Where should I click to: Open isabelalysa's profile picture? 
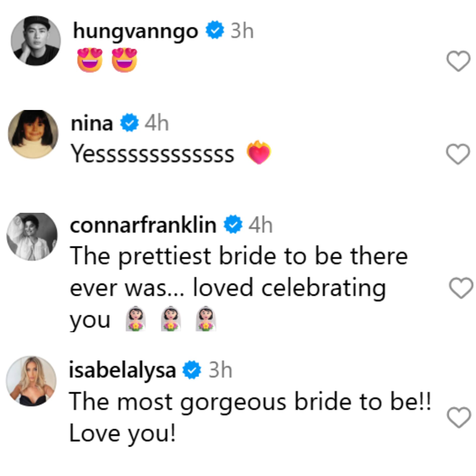pos(31,381)
